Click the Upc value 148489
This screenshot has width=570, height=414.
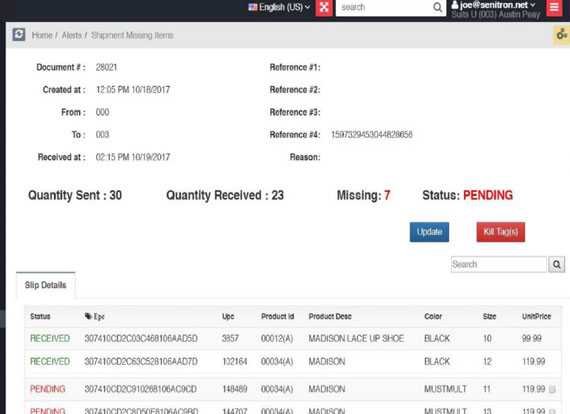click(234, 389)
